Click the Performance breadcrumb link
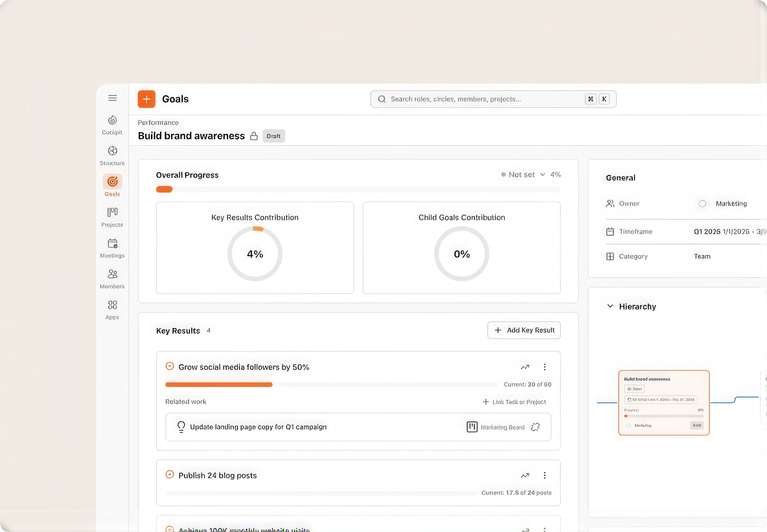Screen dimensions: 767x532 158,123
